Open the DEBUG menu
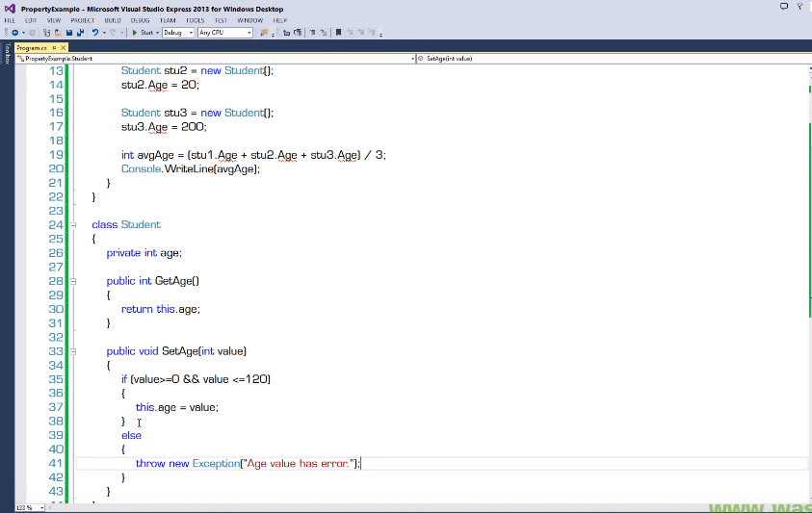The height and width of the screenshot is (513, 812). pos(140,21)
